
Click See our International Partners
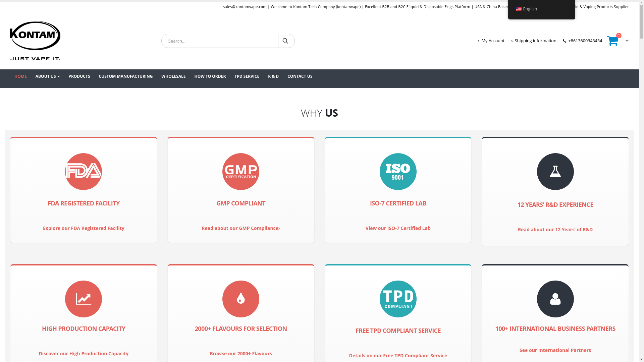click(x=555, y=350)
